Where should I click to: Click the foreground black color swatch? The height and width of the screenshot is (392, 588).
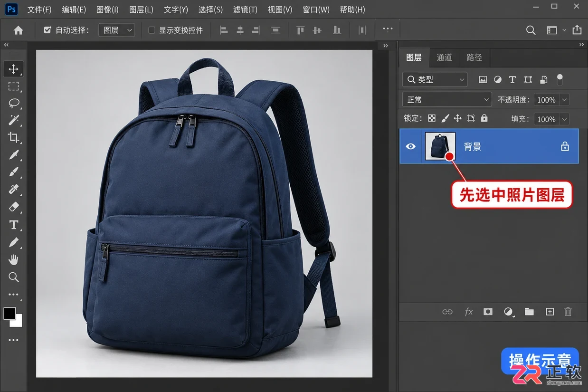9,313
